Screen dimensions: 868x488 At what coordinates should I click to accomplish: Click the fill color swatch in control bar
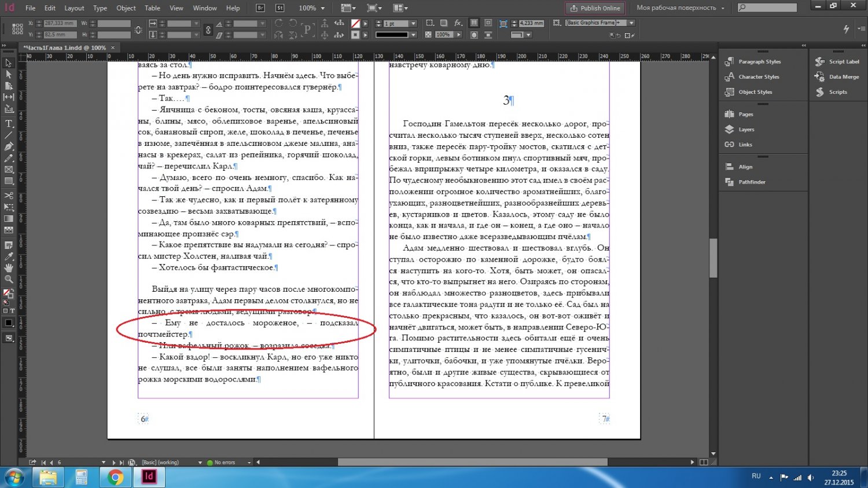pos(356,24)
